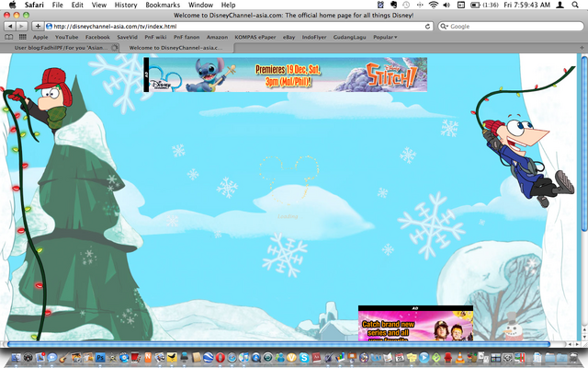Open iTunes from the Dock
This screenshot has width=588, height=368.
click(243, 358)
